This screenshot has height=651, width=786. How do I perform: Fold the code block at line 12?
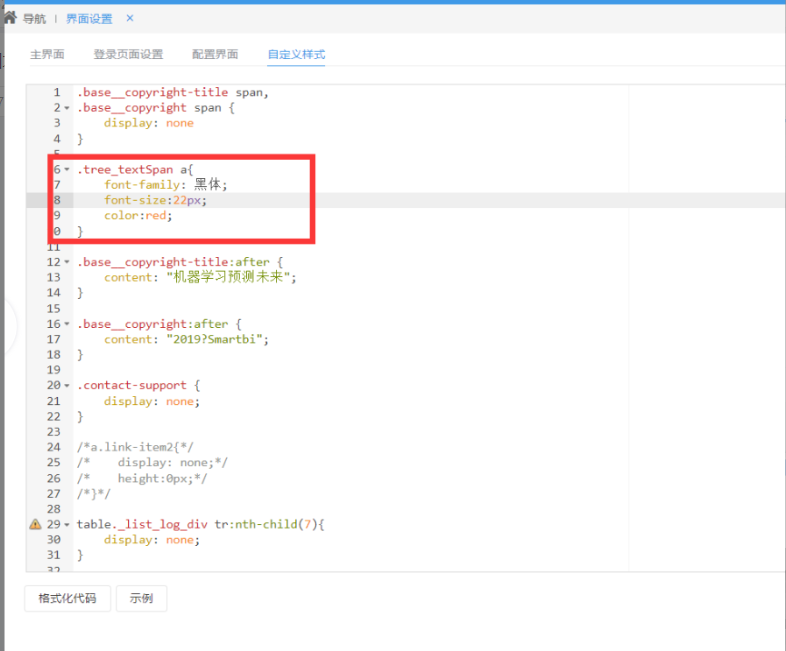coord(67,262)
